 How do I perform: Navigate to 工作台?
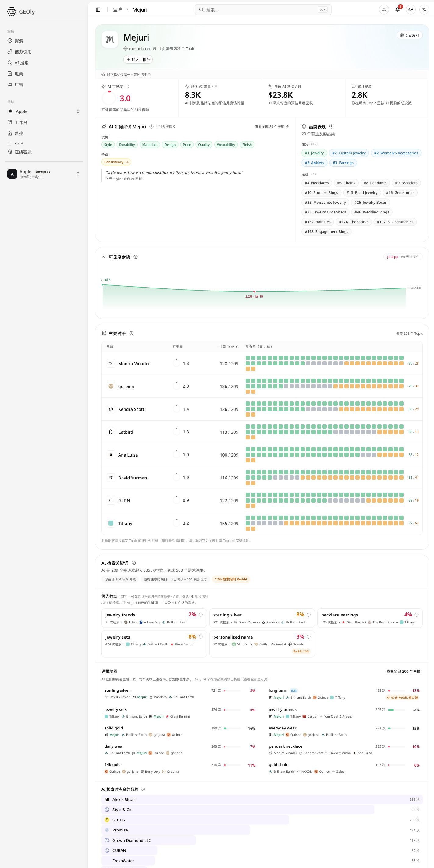[x=21, y=122]
